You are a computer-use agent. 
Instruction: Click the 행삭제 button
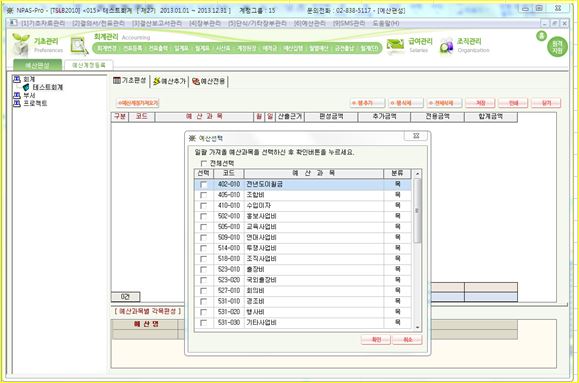(x=406, y=103)
